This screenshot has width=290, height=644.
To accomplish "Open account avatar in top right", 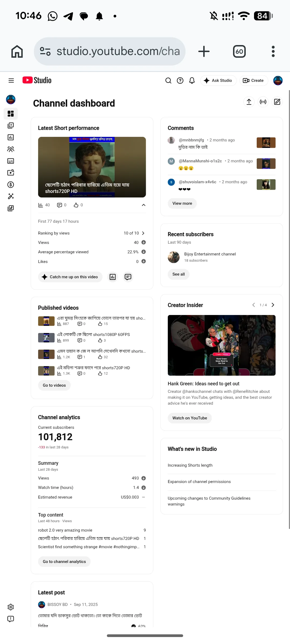I will coord(278,80).
